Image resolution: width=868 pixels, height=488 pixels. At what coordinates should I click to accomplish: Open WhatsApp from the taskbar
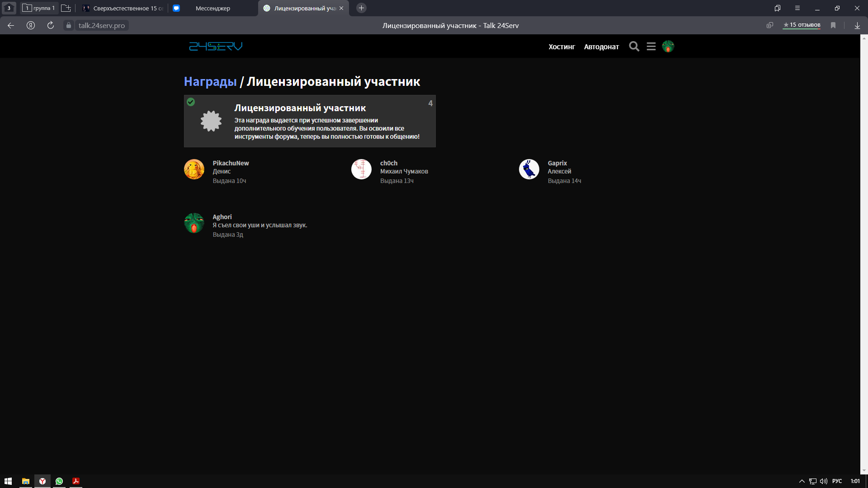[59, 481]
